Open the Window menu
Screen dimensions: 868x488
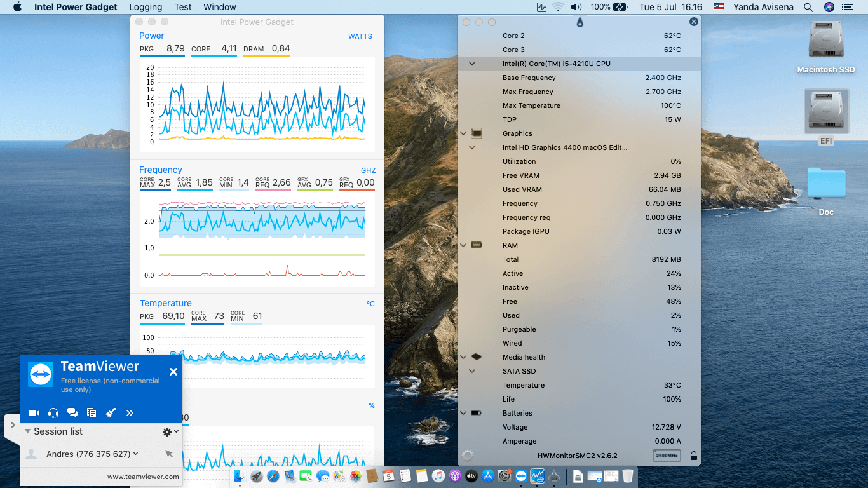220,7
